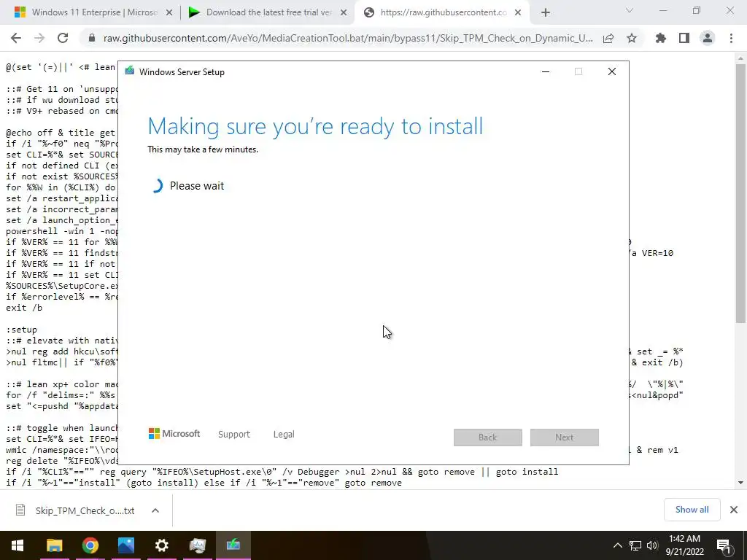Close the downloads bar
Viewport: 747px width, 560px height.
tap(734, 510)
